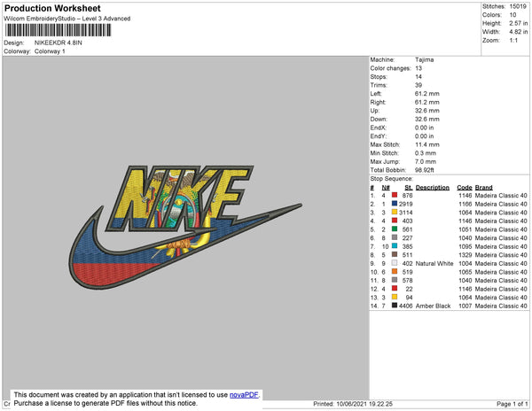This screenshot has height=411, width=532.
Task: Click the Stitches value 15019
Action: (x=518, y=6)
